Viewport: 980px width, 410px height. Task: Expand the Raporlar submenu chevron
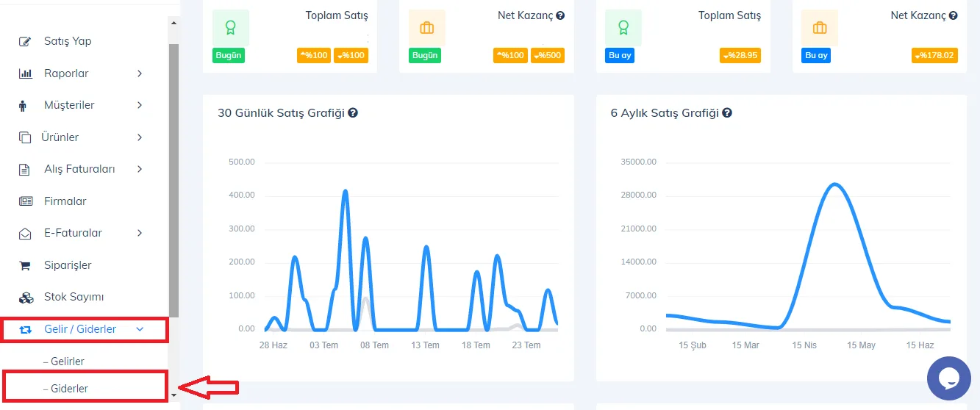coord(140,73)
